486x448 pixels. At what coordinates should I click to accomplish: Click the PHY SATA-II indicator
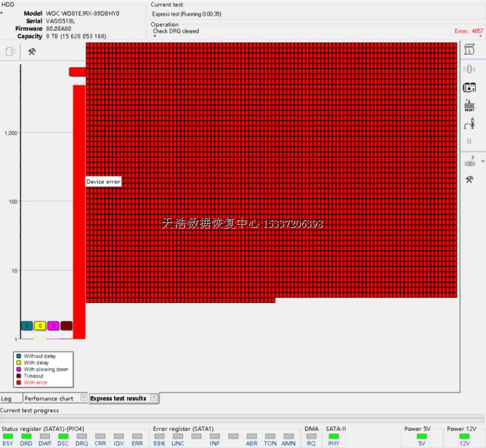(x=334, y=436)
